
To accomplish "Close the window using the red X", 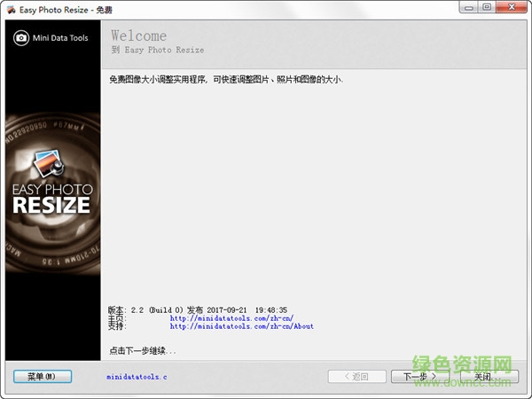I will click(511, 7).
